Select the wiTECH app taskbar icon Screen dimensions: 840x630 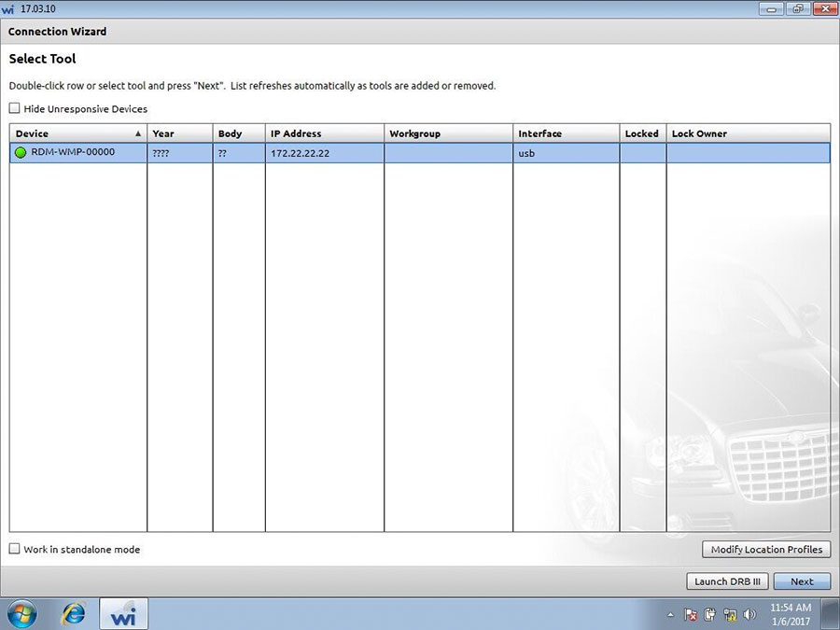pos(123,614)
